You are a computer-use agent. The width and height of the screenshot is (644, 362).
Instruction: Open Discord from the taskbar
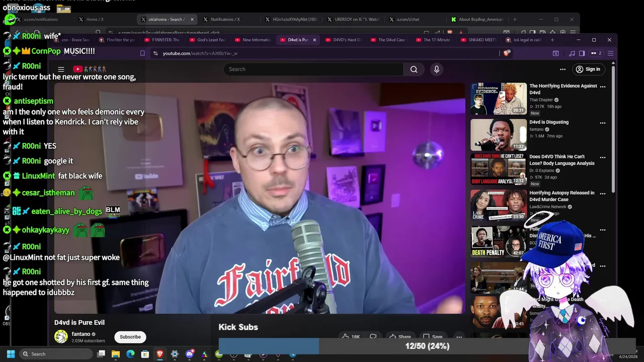(x=189, y=354)
